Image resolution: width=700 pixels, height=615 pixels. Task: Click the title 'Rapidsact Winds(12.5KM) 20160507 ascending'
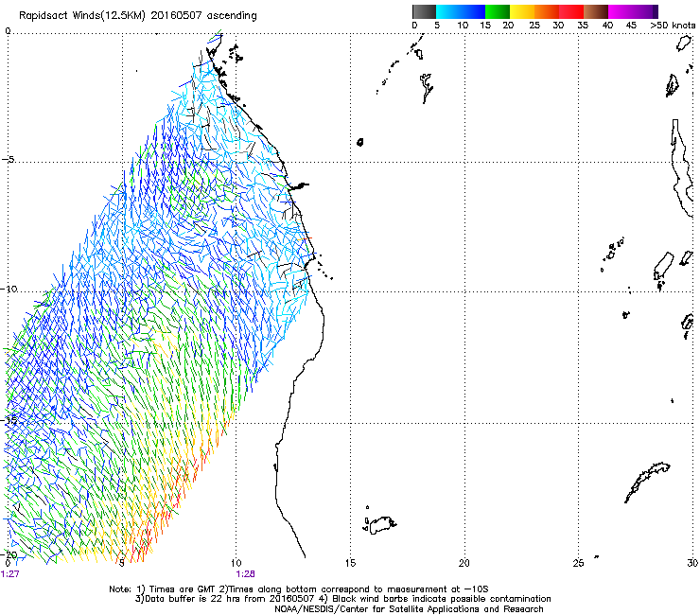tap(138, 16)
